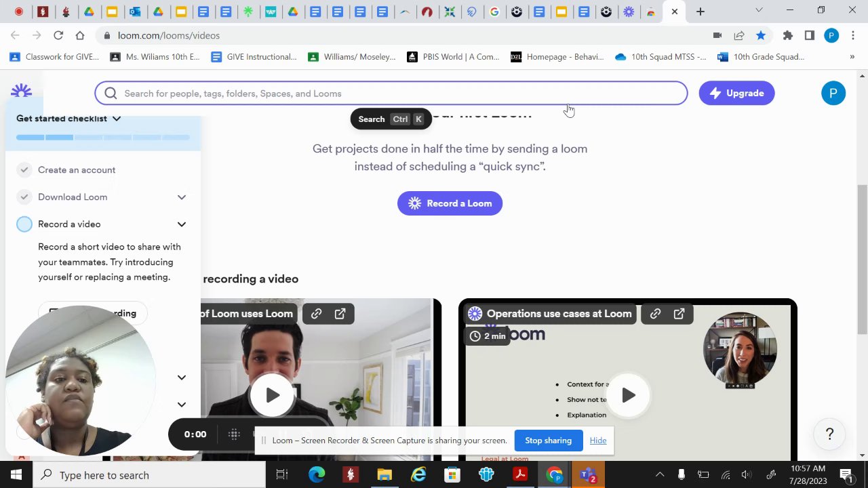The image size is (868, 488).
Task: Play the Operations use cases video
Action: click(x=628, y=395)
